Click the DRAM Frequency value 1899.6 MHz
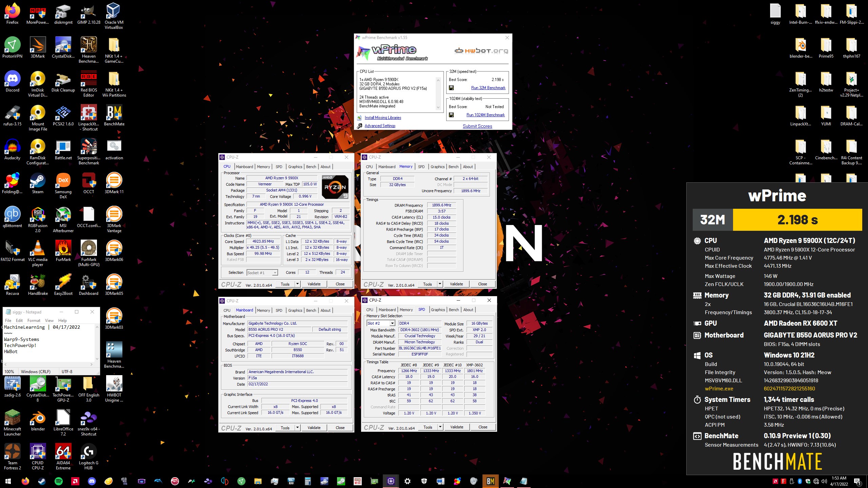Viewport: 868px width, 488px height. click(441, 205)
